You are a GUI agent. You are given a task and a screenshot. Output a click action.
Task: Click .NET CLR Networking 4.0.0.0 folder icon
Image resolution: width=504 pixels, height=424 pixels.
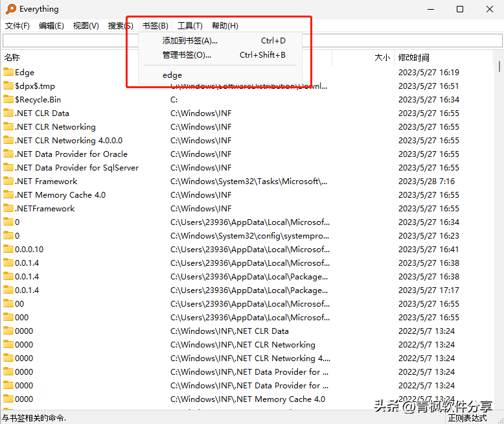pyautogui.click(x=8, y=140)
